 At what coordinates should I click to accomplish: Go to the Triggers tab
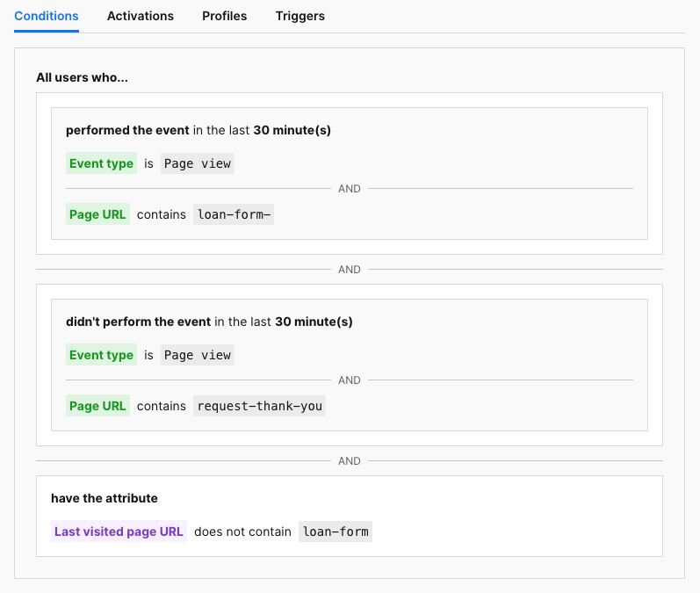[300, 16]
